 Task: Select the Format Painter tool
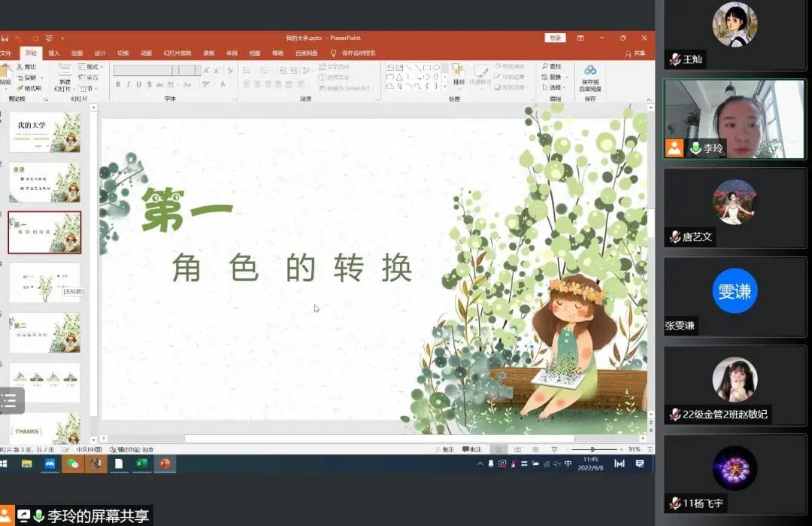tap(27, 88)
